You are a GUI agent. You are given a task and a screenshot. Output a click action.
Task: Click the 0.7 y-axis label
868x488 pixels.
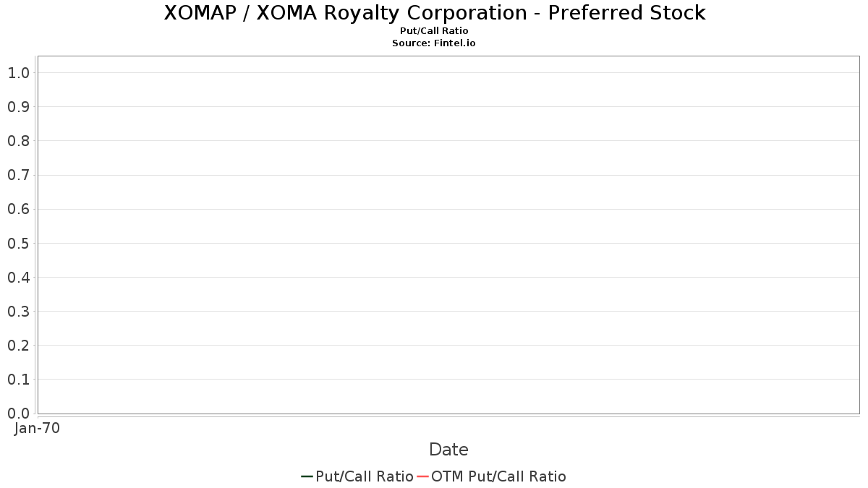[18, 175]
